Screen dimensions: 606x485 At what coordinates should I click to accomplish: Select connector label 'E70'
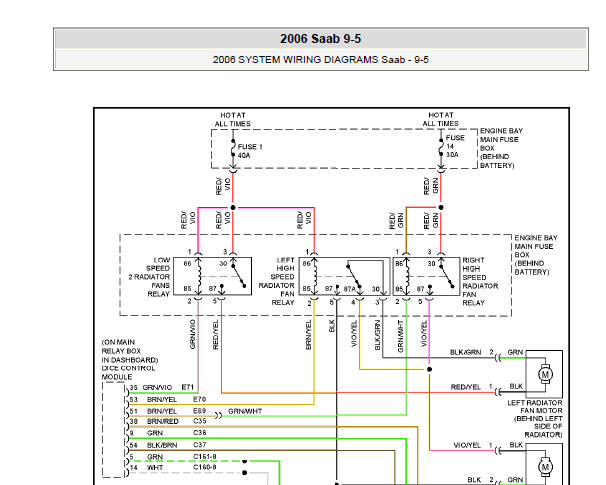pos(200,399)
